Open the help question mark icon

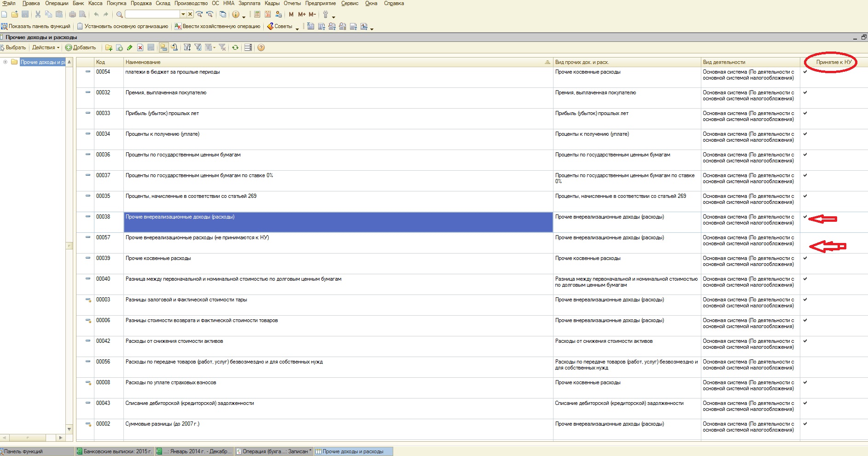(261, 47)
